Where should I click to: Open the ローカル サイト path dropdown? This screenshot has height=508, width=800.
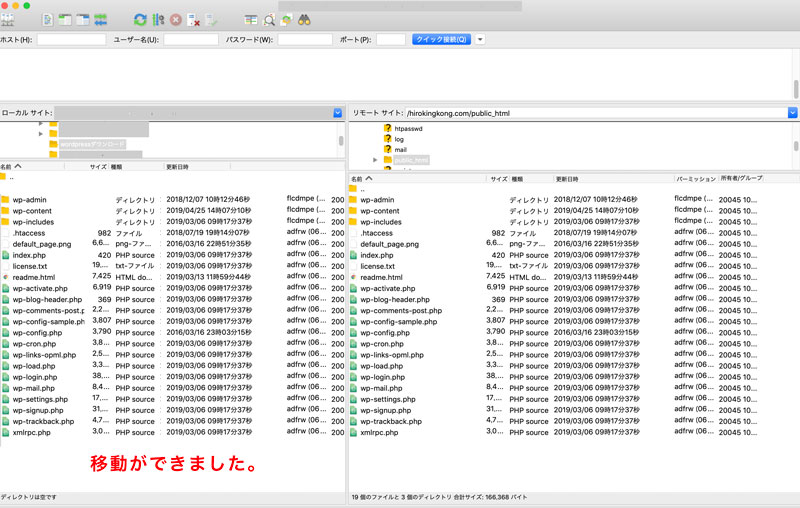pos(338,113)
